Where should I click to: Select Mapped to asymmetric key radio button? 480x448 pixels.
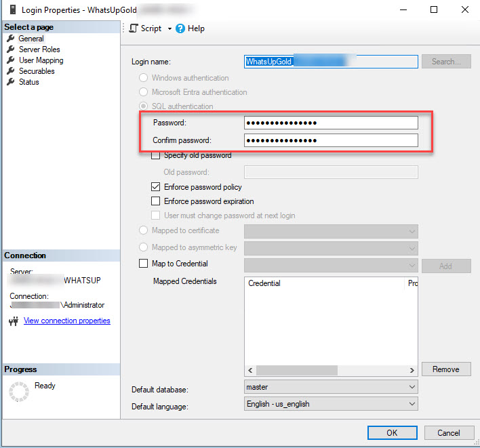coord(143,247)
